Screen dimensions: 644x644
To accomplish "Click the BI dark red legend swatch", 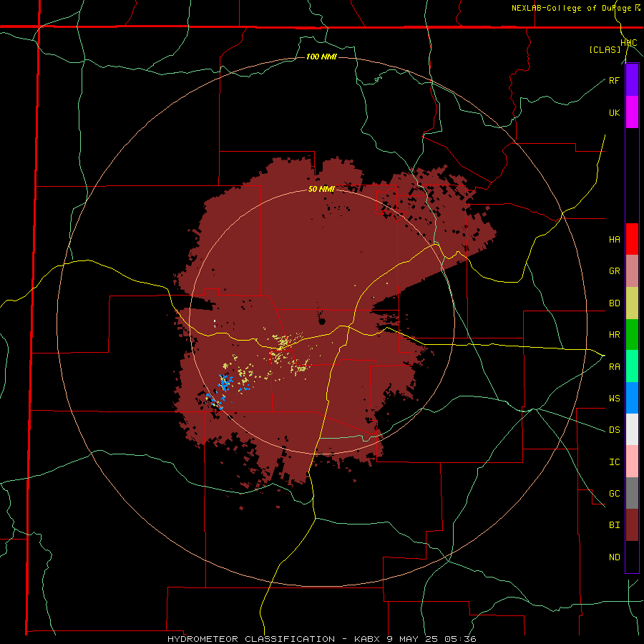I will tap(632, 525).
